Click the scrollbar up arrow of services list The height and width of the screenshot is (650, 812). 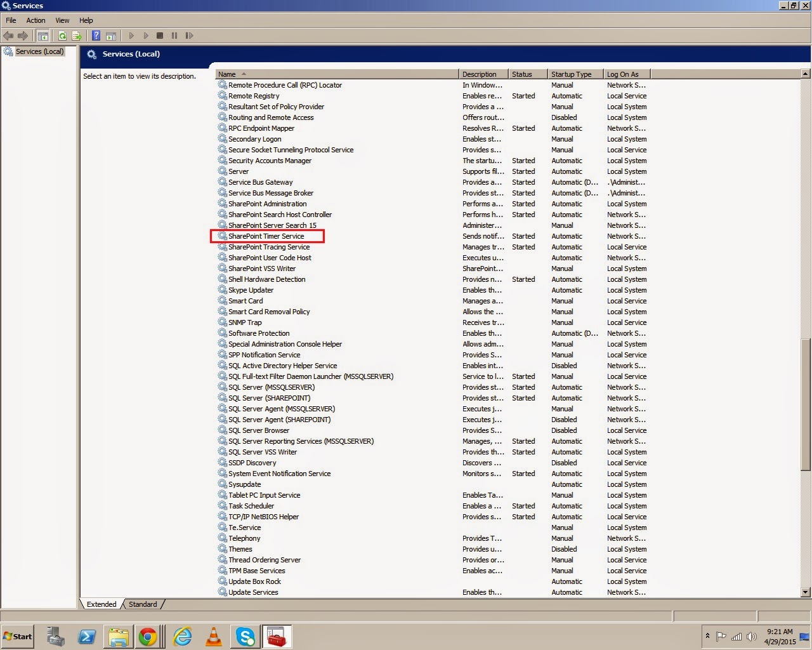[x=806, y=74]
